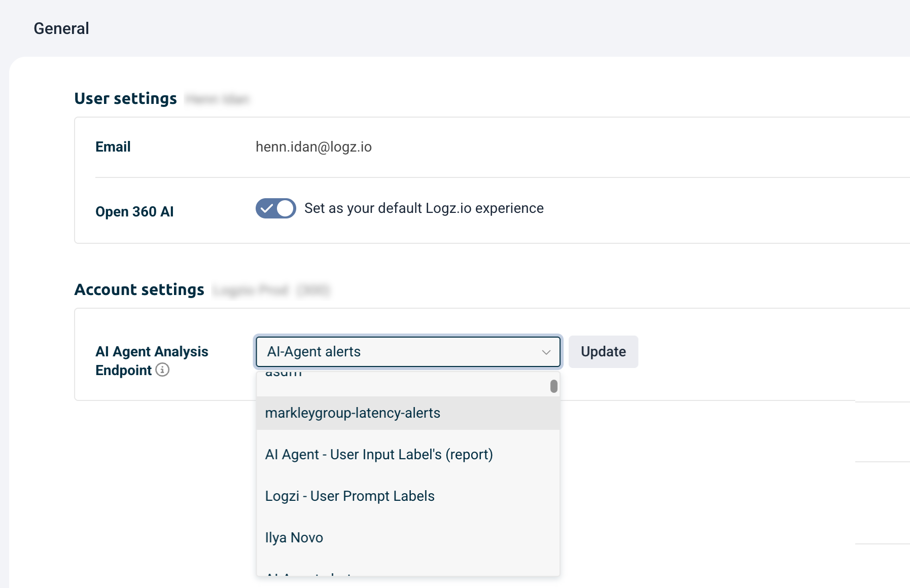This screenshot has height=588, width=910.
Task: Choose AI Agent - User Input Label's (report)
Action: tap(378, 455)
